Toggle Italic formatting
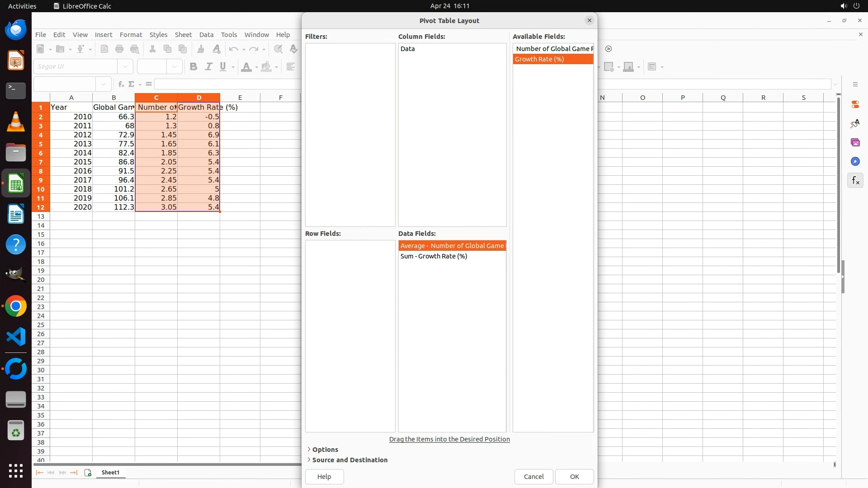 pyautogui.click(x=208, y=67)
